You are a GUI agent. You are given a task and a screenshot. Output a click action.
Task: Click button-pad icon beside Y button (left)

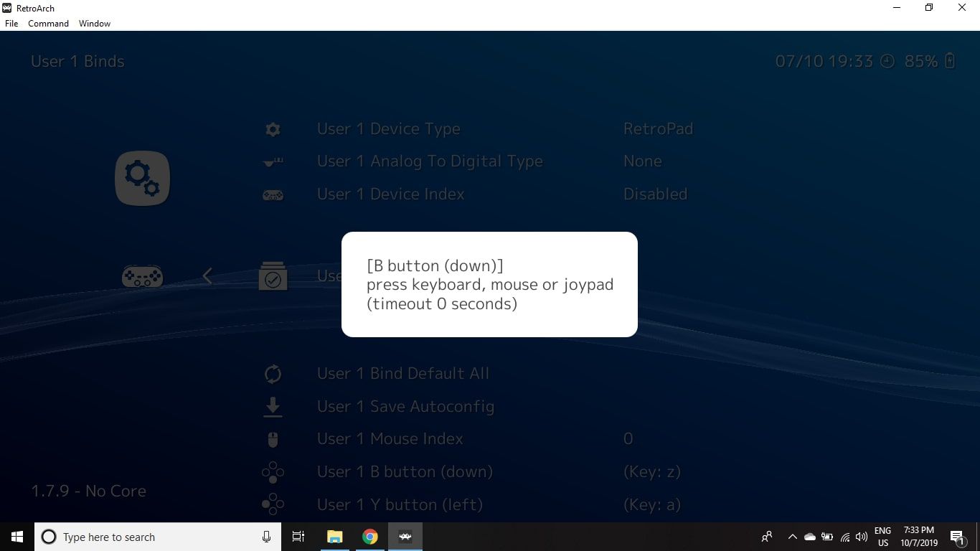(x=273, y=504)
